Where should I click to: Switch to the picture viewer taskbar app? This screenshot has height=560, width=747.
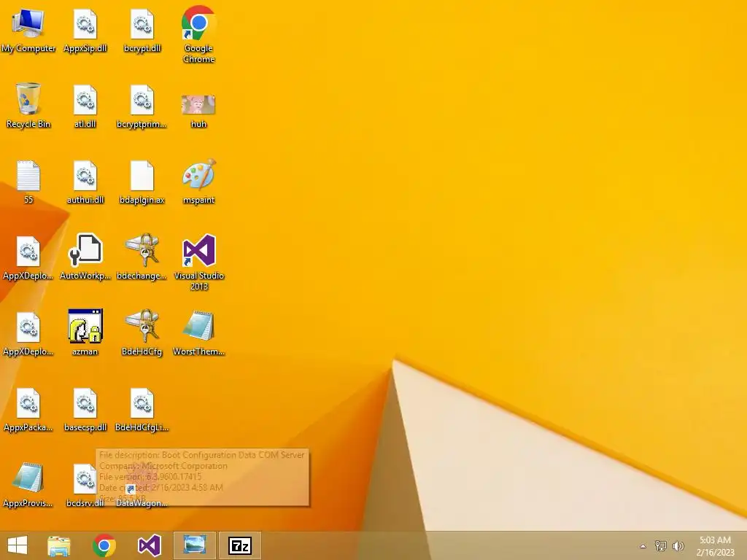(194, 545)
